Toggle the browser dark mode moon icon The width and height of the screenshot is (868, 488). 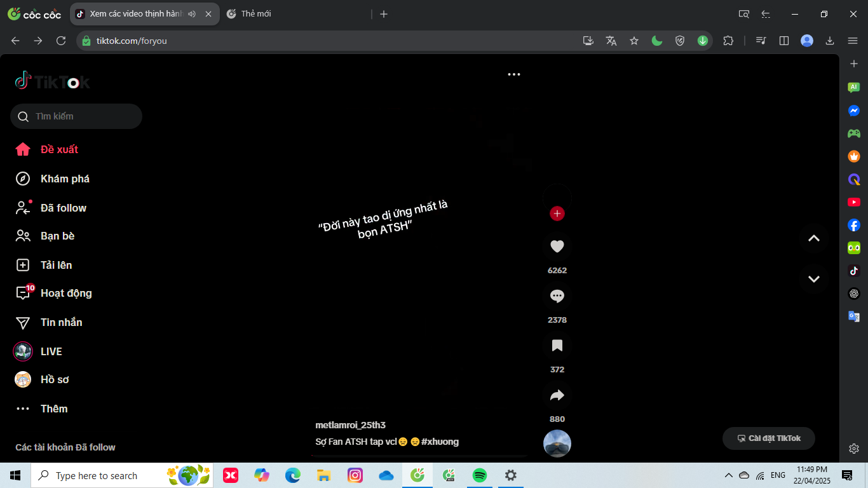657,41
